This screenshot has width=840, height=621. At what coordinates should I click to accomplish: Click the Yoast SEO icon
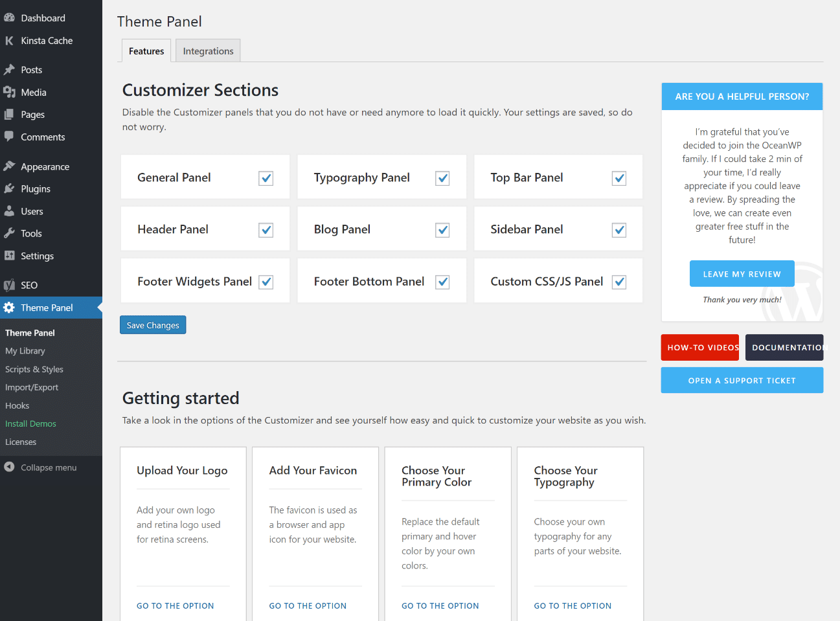[9, 285]
